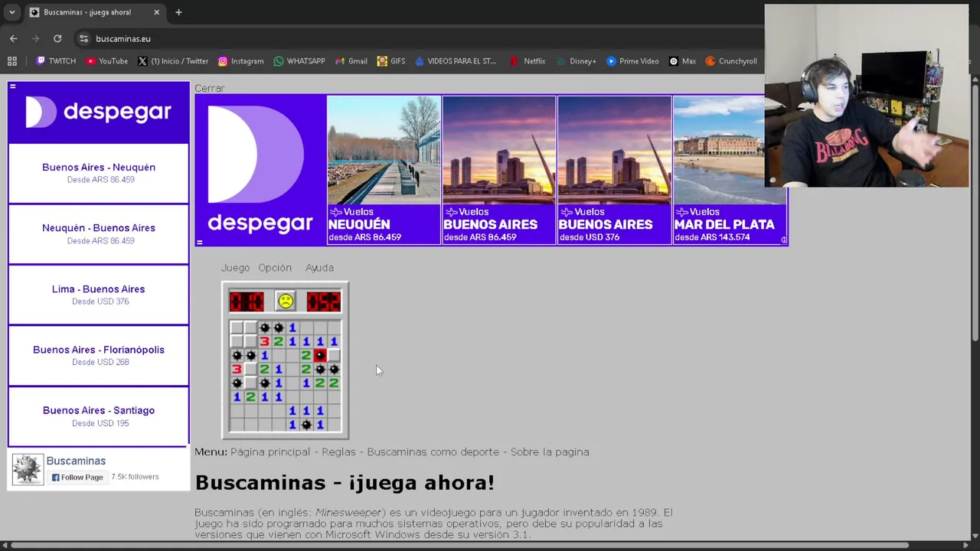
Task: Open the Vuelos BUENOS AIRES ARS 86.459 card
Action: click(x=499, y=170)
